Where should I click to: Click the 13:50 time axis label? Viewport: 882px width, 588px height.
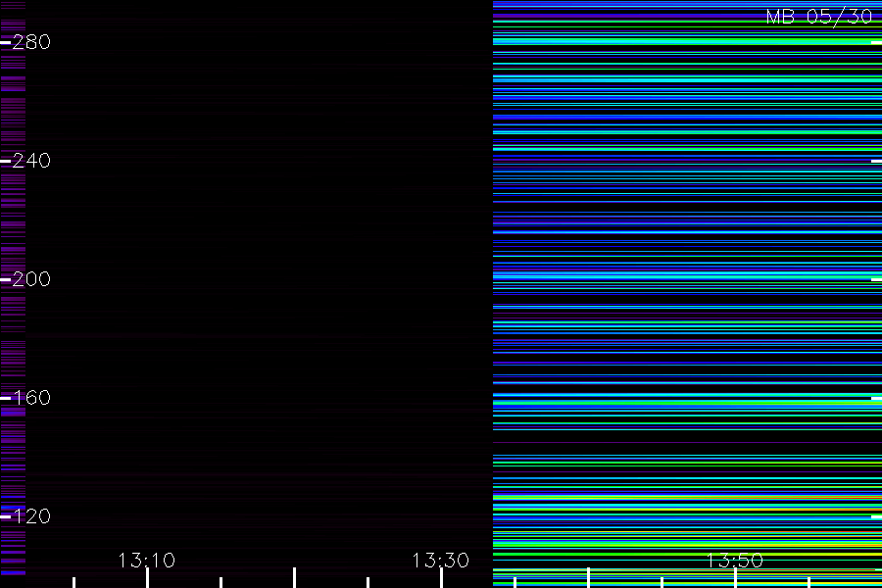[x=735, y=561]
